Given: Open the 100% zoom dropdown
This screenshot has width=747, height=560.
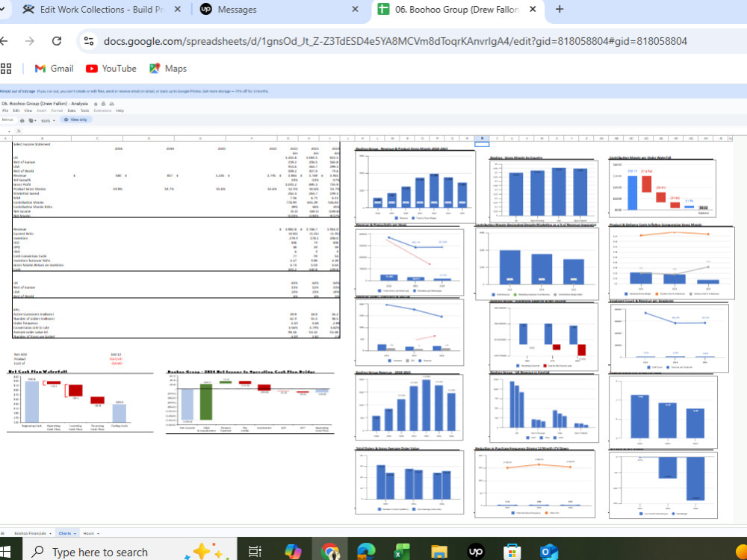Looking at the screenshot, I should (x=48, y=120).
